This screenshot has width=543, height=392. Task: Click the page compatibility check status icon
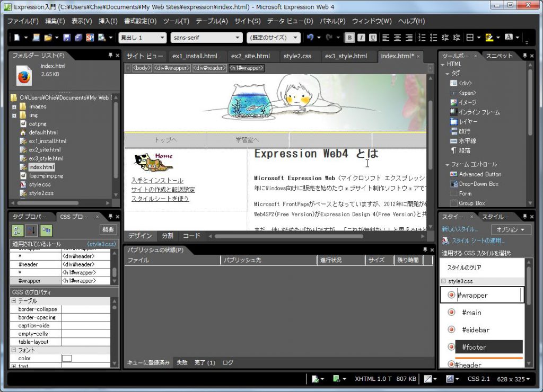315,379
